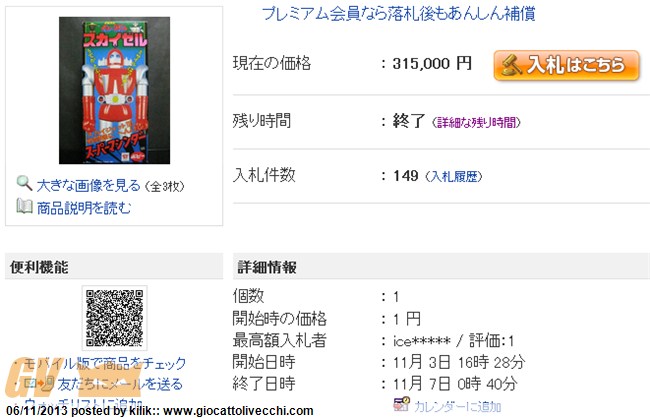Open the モバイル版で商品をチェック link
The width and height of the screenshot is (650, 418).
tap(105, 363)
